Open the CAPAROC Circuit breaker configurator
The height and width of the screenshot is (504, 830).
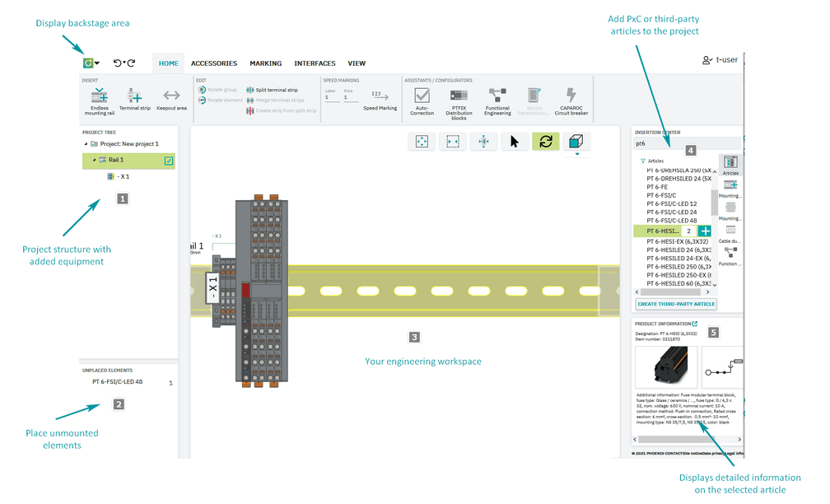point(571,101)
